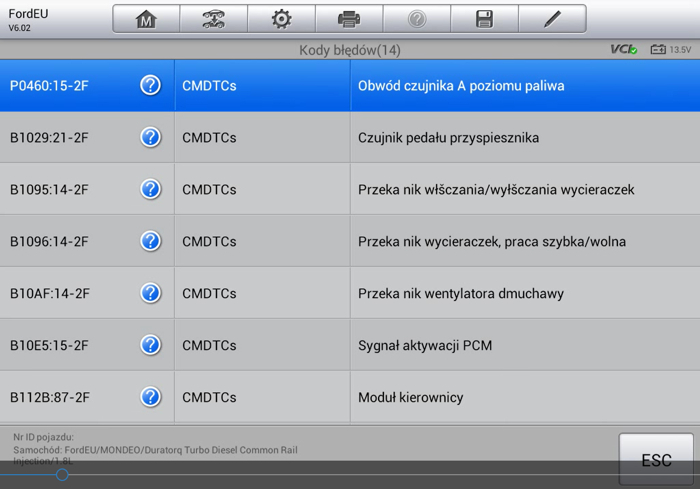Select the 'Sygnał aktywacji PCM' entry
The height and width of the screenshot is (489, 700).
(425, 346)
